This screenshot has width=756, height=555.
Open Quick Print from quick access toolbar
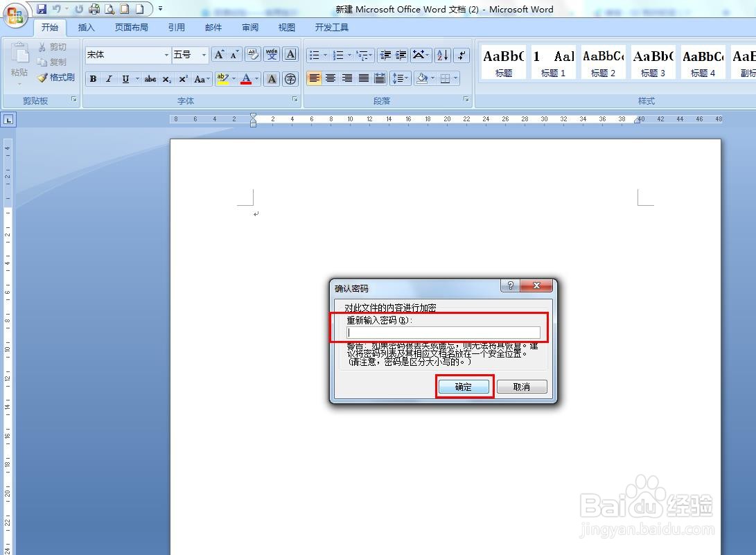(x=94, y=8)
